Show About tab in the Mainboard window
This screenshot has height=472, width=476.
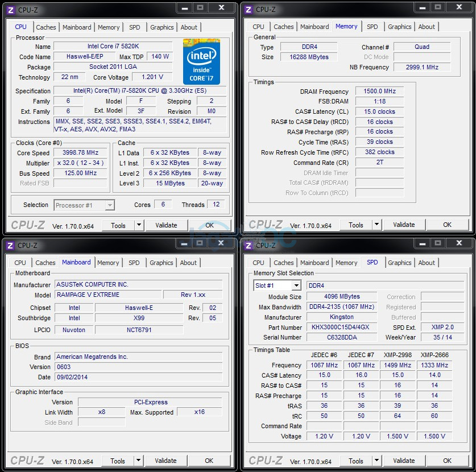pyautogui.click(x=188, y=263)
